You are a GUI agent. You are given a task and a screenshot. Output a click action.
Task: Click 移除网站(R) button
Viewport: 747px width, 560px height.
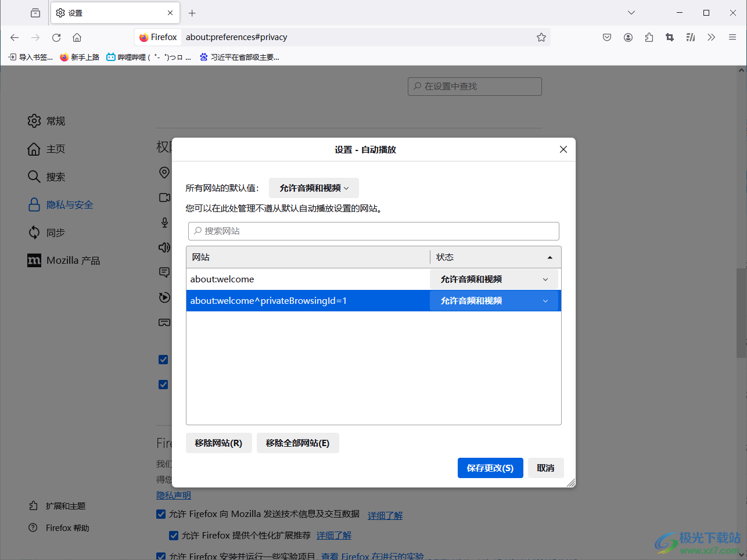(218, 443)
